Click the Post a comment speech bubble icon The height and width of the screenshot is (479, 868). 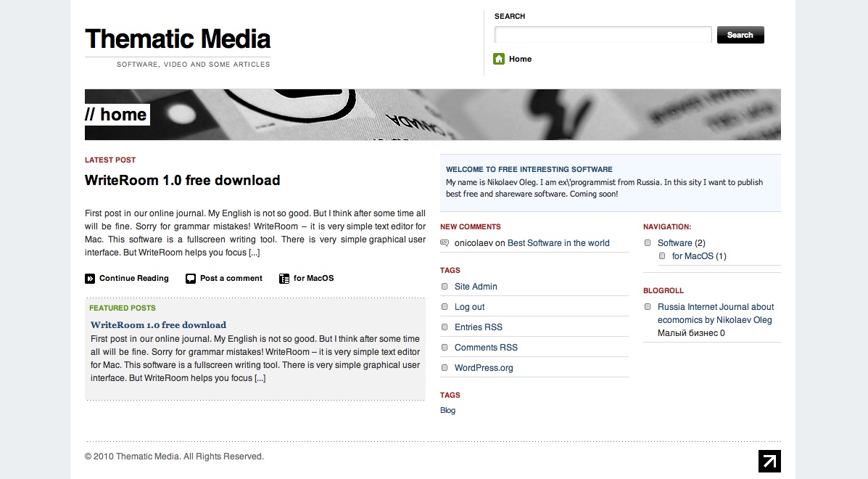191,279
